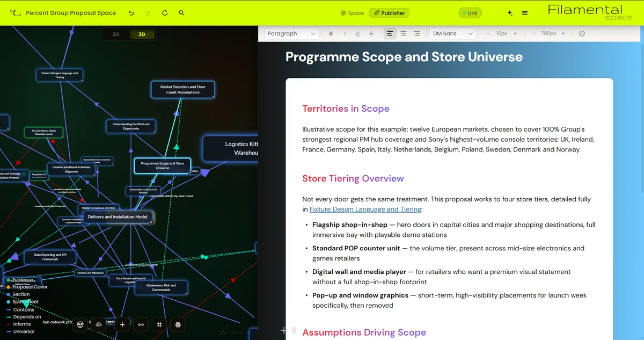
Task: Toggle Contains edge type in legend
Action: [x=20, y=309]
